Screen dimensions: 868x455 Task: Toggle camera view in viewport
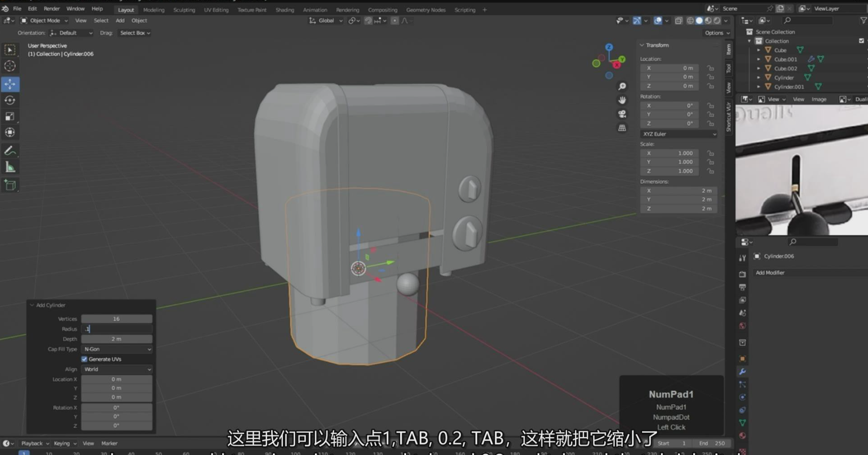tap(622, 114)
